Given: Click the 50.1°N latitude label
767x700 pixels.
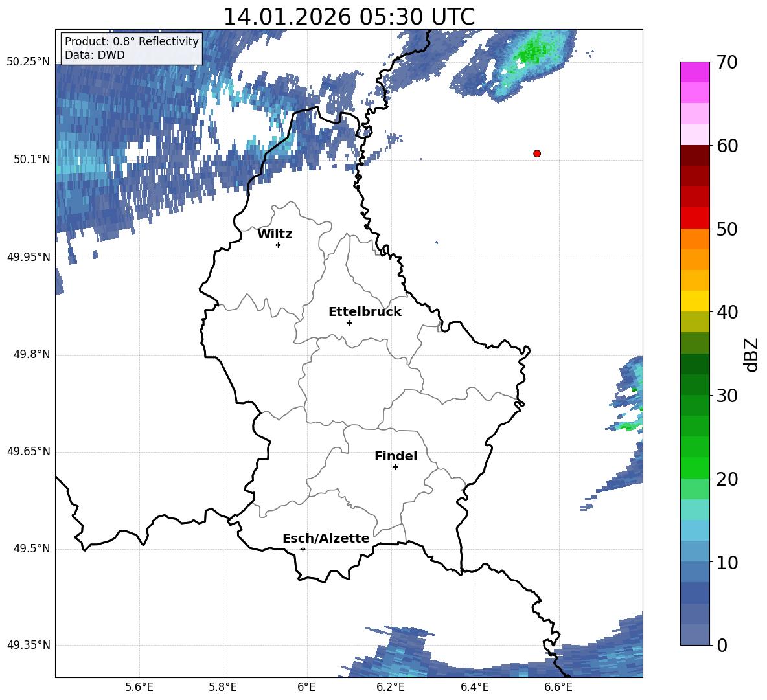Looking at the screenshot, I should (32, 159).
